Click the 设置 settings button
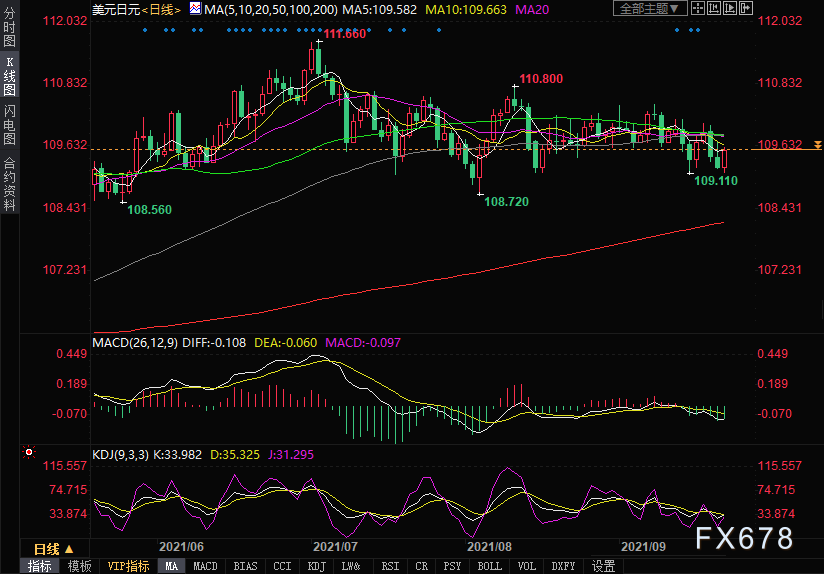 pyautogui.click(x=603, y=566)
